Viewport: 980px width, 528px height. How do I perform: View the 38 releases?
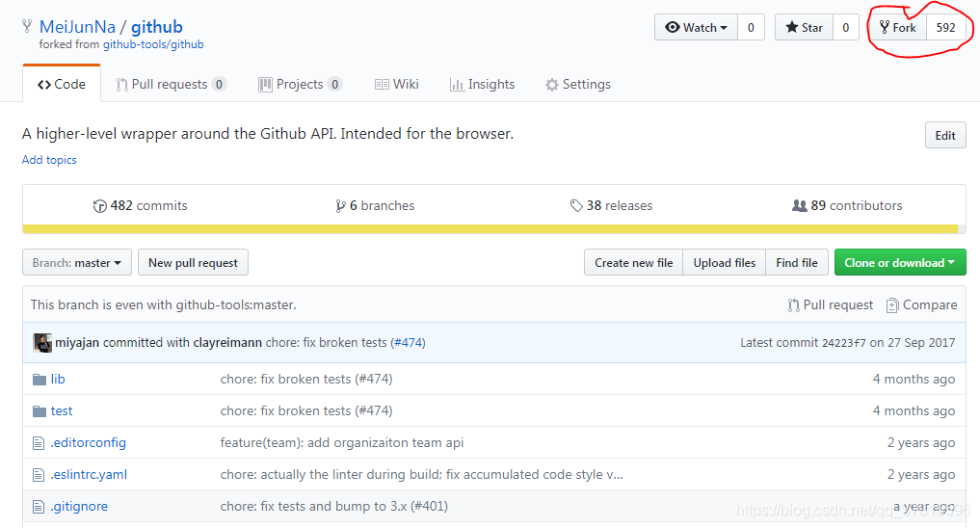611,205
